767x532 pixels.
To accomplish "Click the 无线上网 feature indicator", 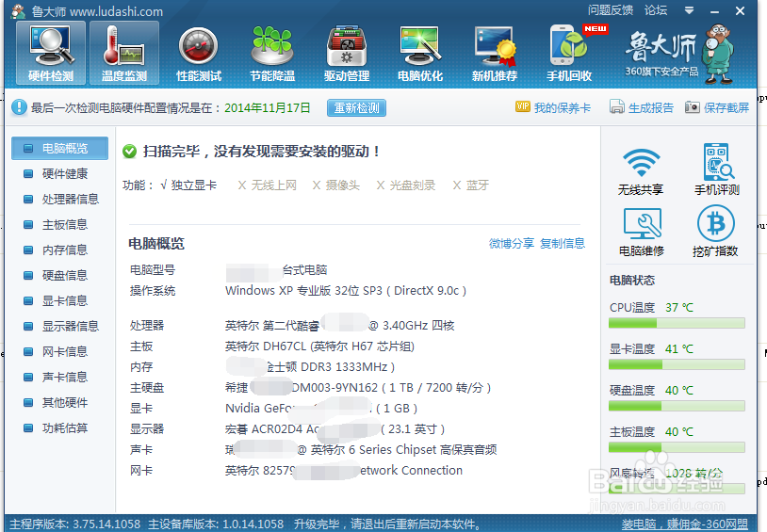I will point(267,185).
